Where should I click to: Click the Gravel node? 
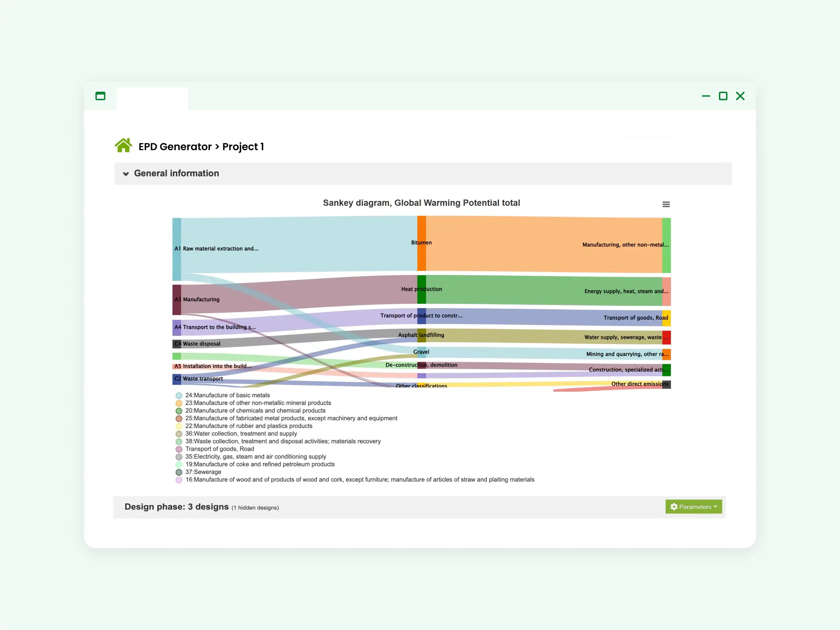click(421, 352)
